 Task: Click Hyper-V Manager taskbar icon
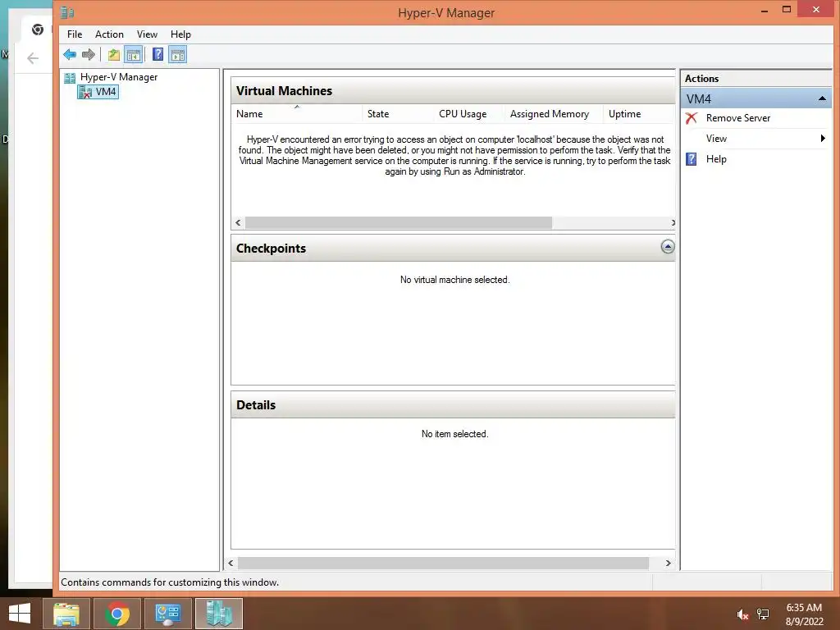click(218, 614)
